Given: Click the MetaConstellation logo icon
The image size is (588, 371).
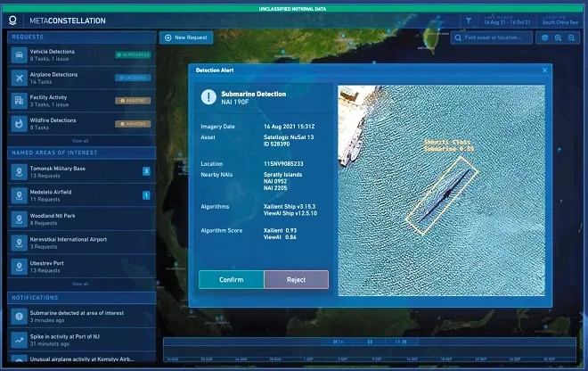Looking at the screenshot, I should click(12, 21).
